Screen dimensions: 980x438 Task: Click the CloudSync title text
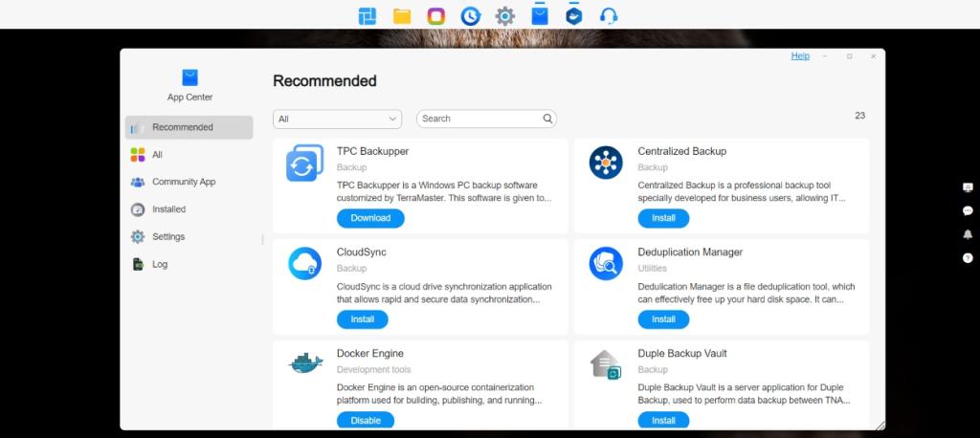[x=361, y=252]
